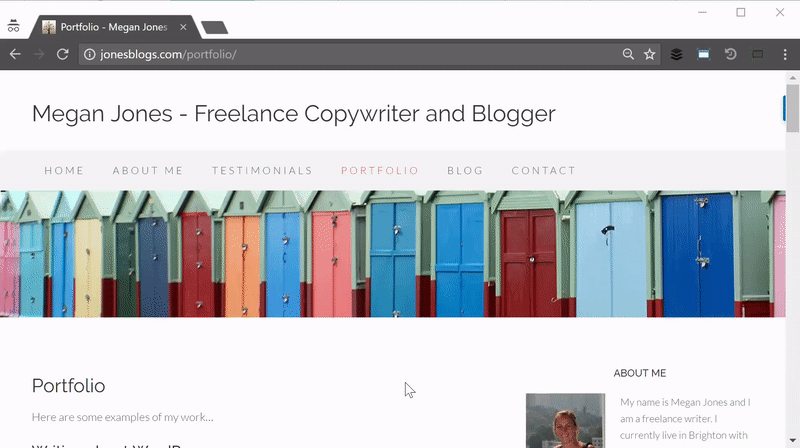Reload the page with refresh icon

[x=62, y=54]
